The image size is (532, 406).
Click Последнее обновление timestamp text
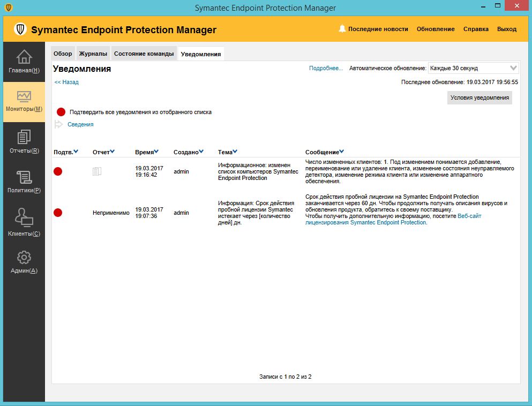click(x=459, y=82)
